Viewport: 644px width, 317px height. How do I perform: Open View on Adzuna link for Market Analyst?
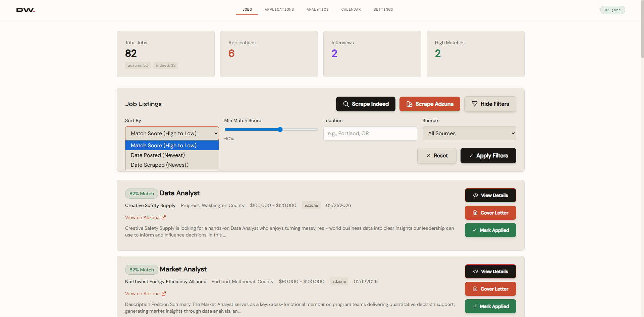pos(145,294)
